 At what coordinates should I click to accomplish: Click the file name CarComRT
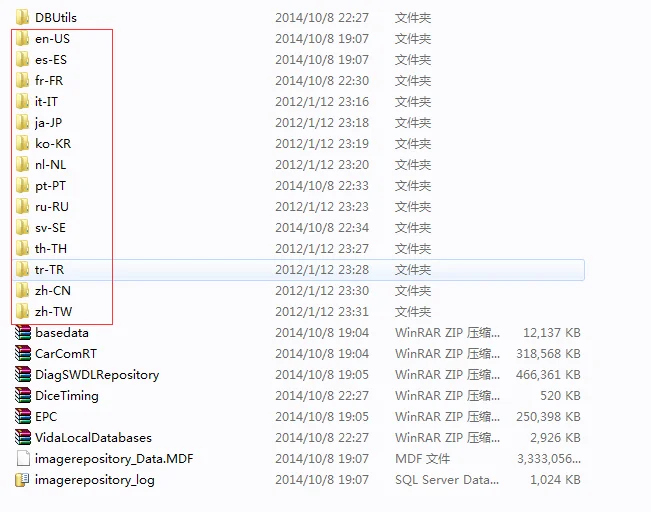coord(66,353)
